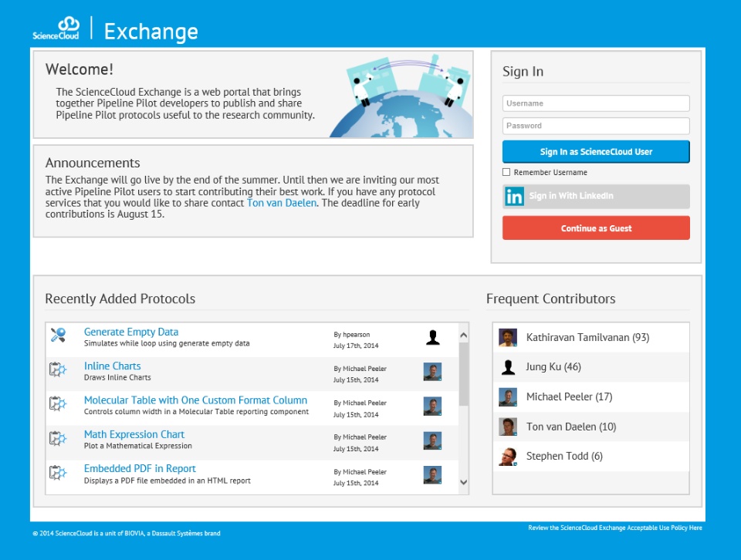This screenshot has height=560, width=741.
Task: Click 'Draws Inline Charts' description
Action: [x=117, y=377]
